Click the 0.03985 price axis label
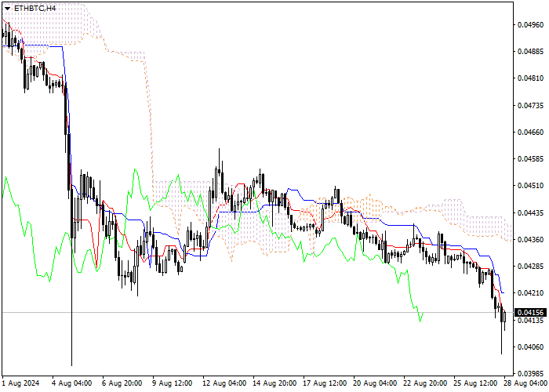Screen dimensions: 549x392 pos(531,374)
